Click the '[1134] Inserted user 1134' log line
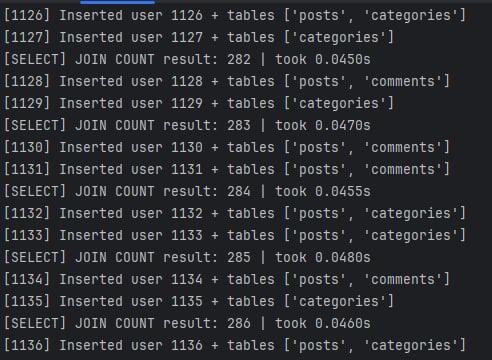The image size is (492, 360). tap(227, 280)
